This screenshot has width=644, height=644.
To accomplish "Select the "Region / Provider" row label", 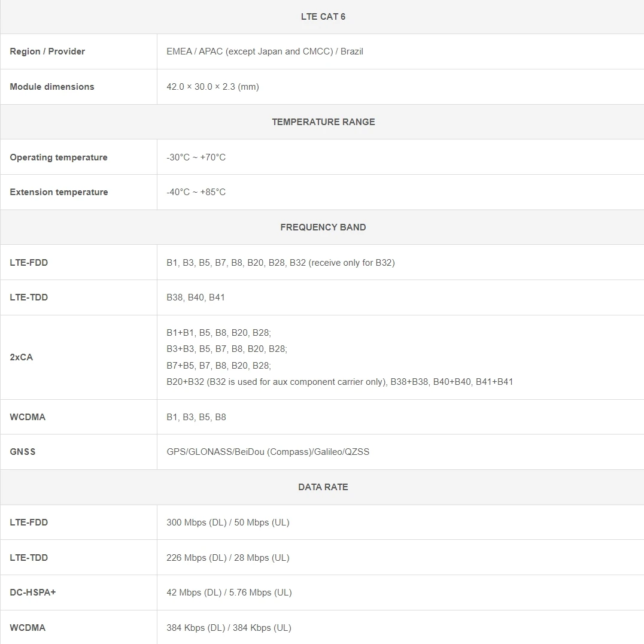I will pos(47,51).
